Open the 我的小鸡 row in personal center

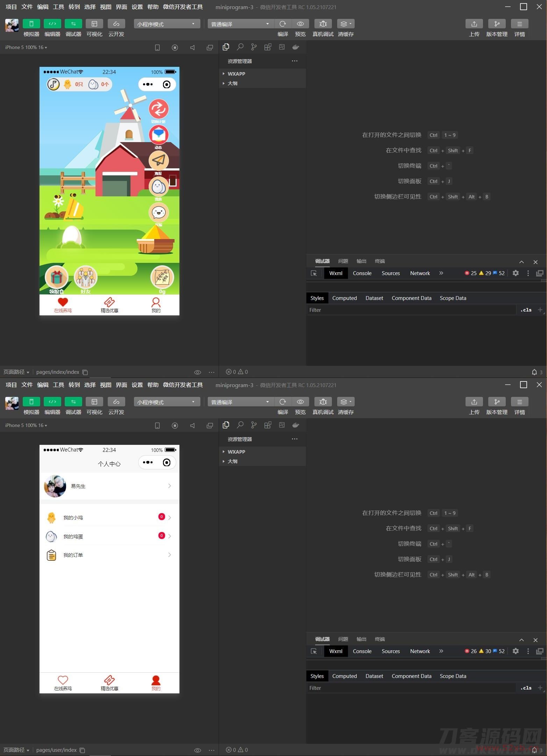[x=109, y=518]
